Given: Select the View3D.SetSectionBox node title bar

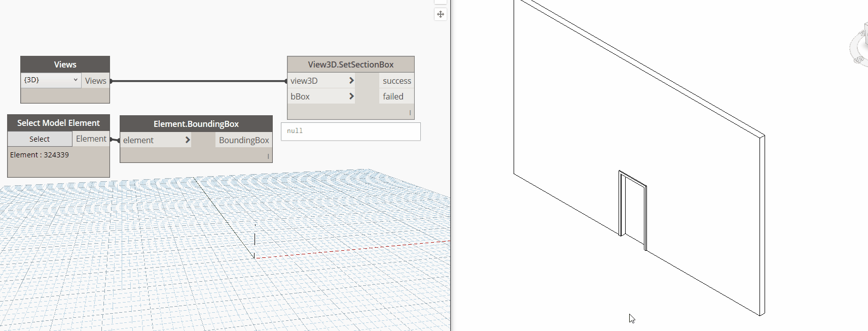Looking at the screenshot, I should tap(350, 64).
